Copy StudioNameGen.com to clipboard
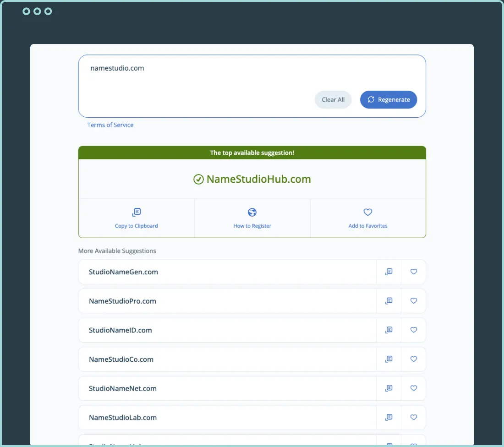Image resolution: width=504 pixels, height=447 pixels. click(x=389, y=272)
